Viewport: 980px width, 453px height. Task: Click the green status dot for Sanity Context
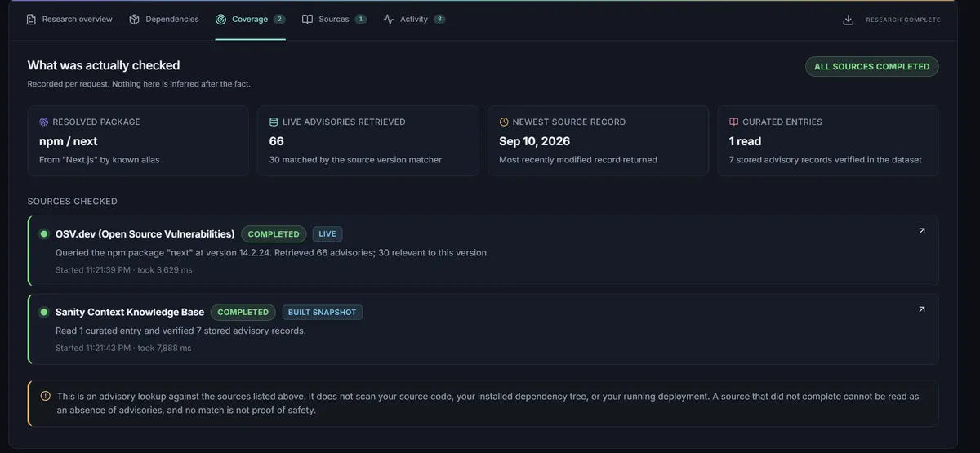coord(44,312)
